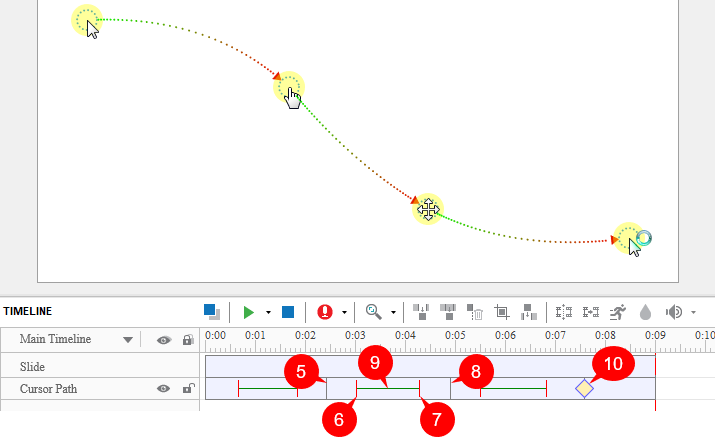Click the 0:00 mark on the ruler

pyautogui.click(x=215, y=336)
